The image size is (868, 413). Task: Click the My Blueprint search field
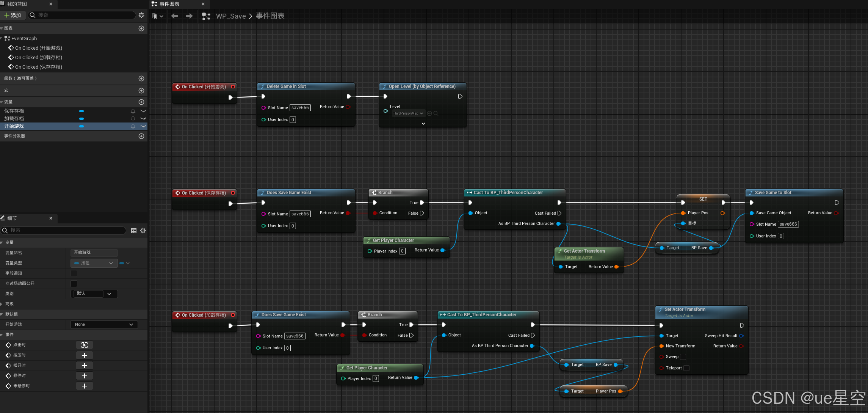[x=82, y=15]
